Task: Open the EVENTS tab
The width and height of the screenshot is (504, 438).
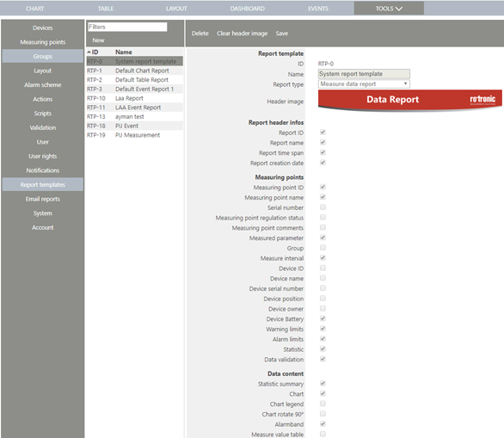Action: point(318,9)
